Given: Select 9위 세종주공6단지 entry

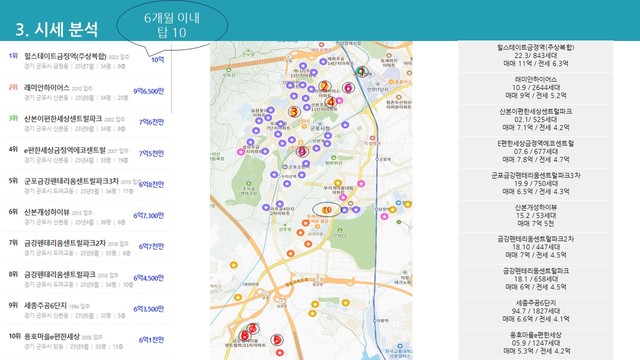Looking at the screenshot, I should pyautogui.click(x=86, y=310).
